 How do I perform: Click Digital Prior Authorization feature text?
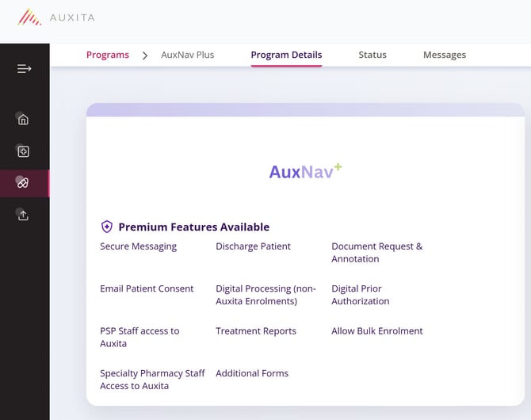pos(361,295)
